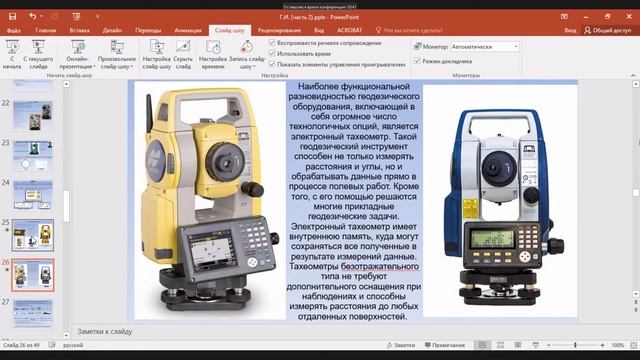The width and height of the screenshot is (640, 360).
Task: Toggle Play narrations (Воспроизвести речевое сопровождение) checkbox
Action: point(272,43)
